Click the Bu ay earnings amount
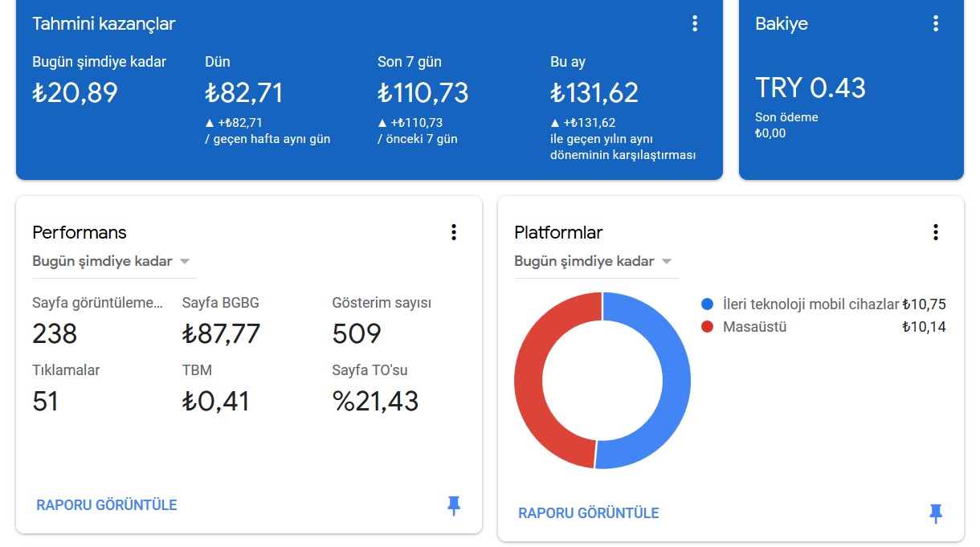Viewport: 980px width, 547px height. [x=594, y=93]
